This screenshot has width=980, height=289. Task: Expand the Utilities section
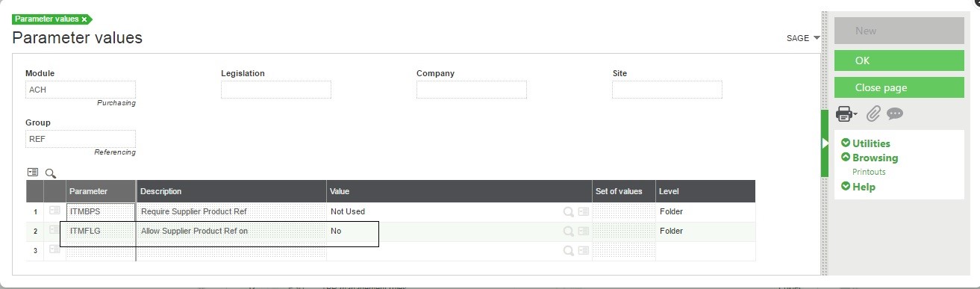[866, 143]
